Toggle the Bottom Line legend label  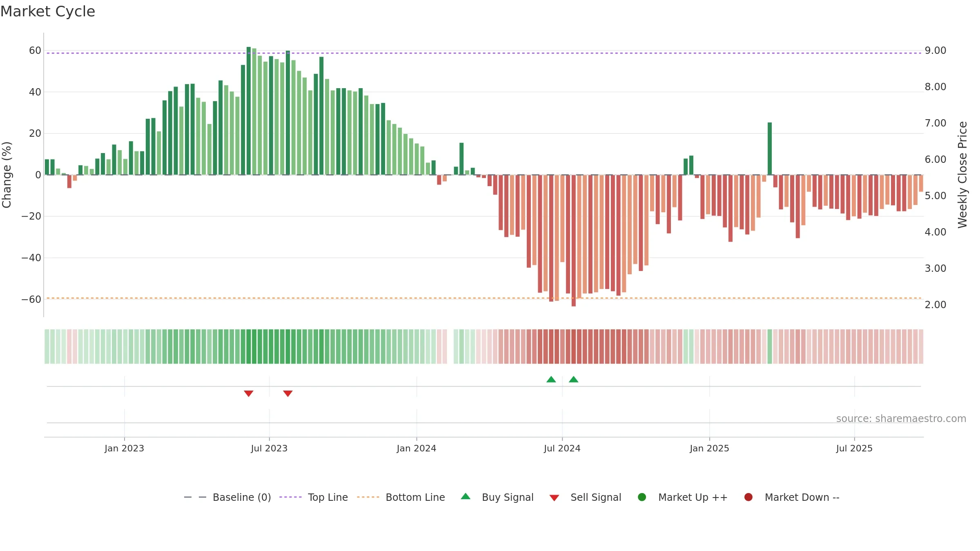pyautogui.click(x=415, y=498)
